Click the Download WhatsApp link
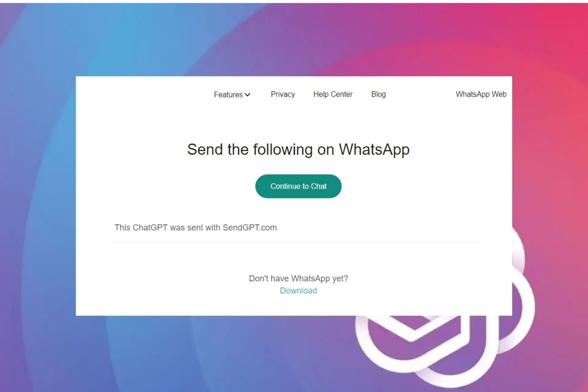The width and height of the screenshot is (588, 392). (299, 290)
